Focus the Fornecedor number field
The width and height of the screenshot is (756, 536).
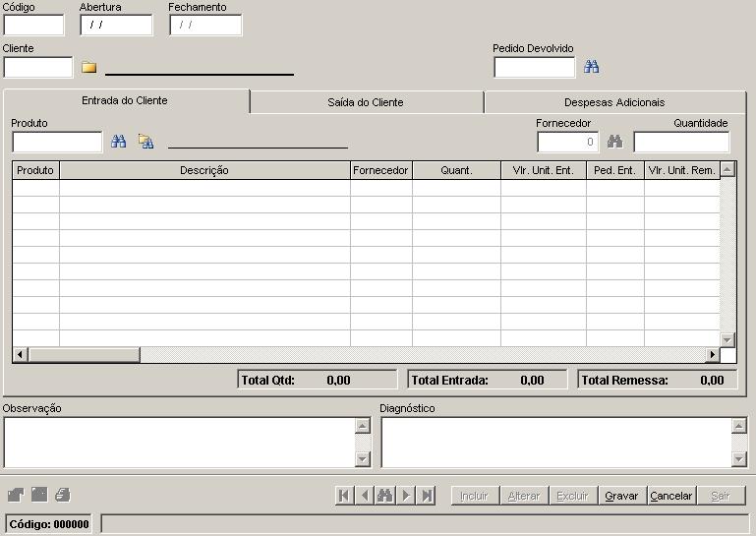[568, 142]
